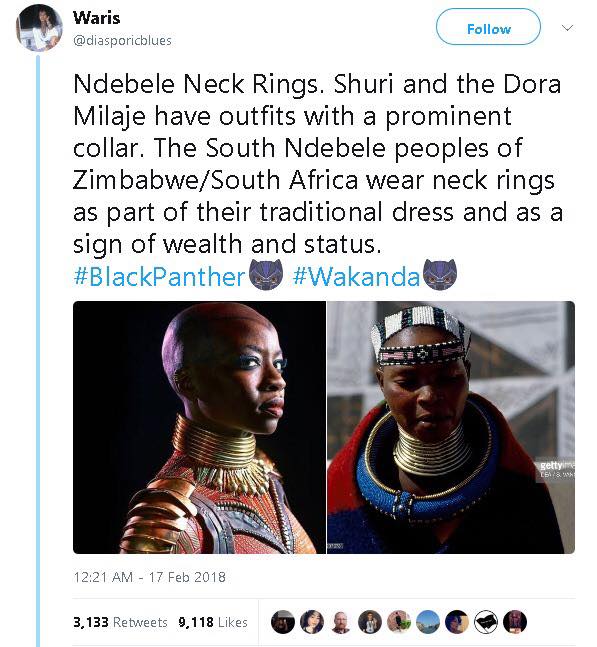
Task: Open the #Wakanda hashtag
Action: [x=356, y=276]
